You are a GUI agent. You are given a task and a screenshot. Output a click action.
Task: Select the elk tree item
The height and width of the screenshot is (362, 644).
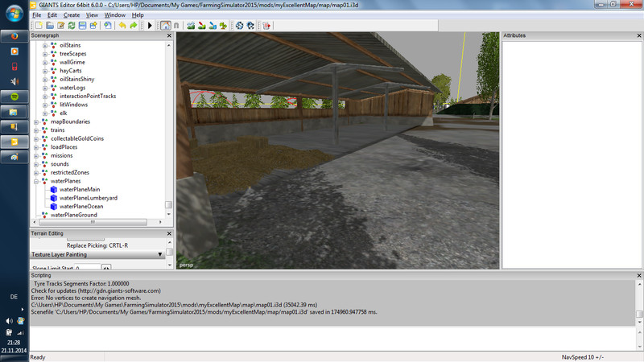pyautogui.click(x=64, y=113)
